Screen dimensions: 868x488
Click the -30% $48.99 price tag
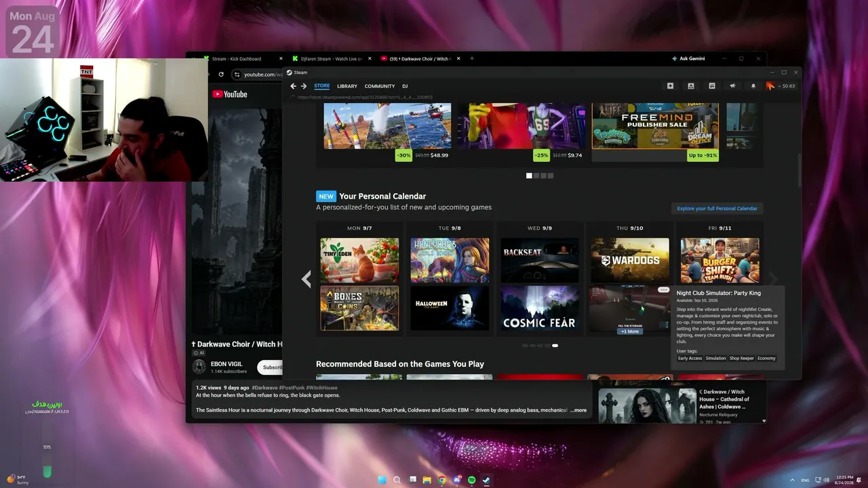[x=422, y=155]
